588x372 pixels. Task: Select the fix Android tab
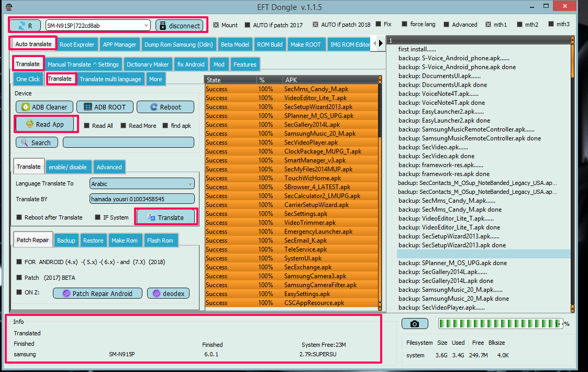tap(191, 64)
